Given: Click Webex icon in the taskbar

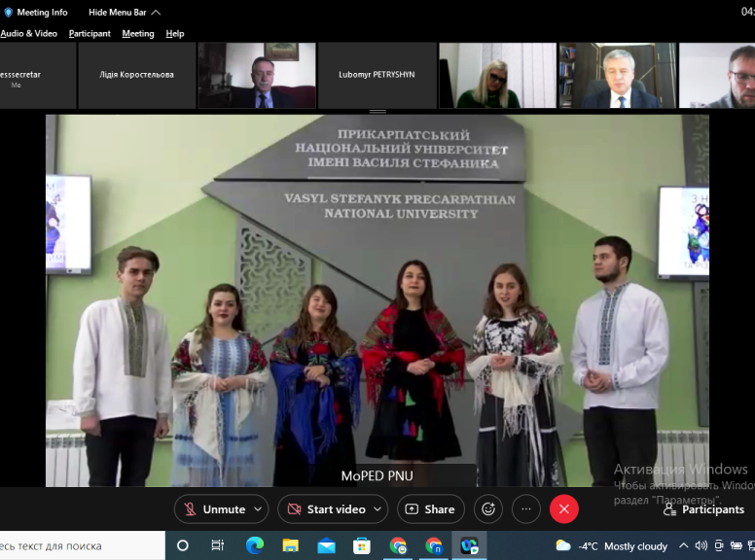Looking at the screenshot, I should click(469, 546).
